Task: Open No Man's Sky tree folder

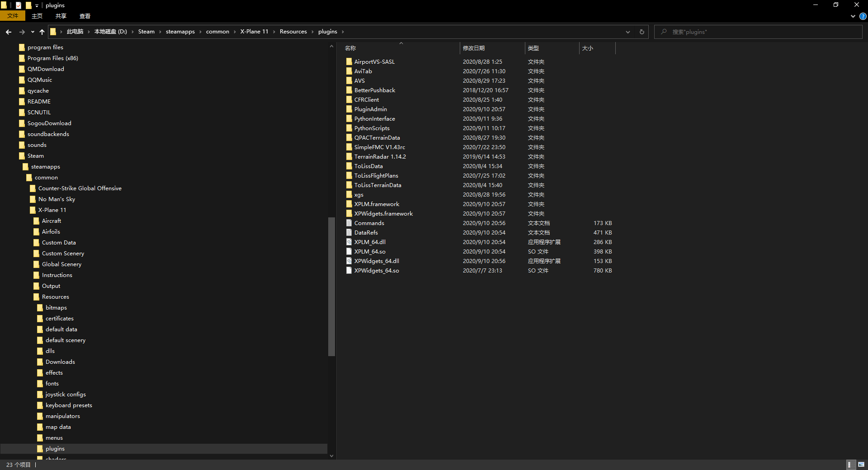Action: click(x=57, y=199)
